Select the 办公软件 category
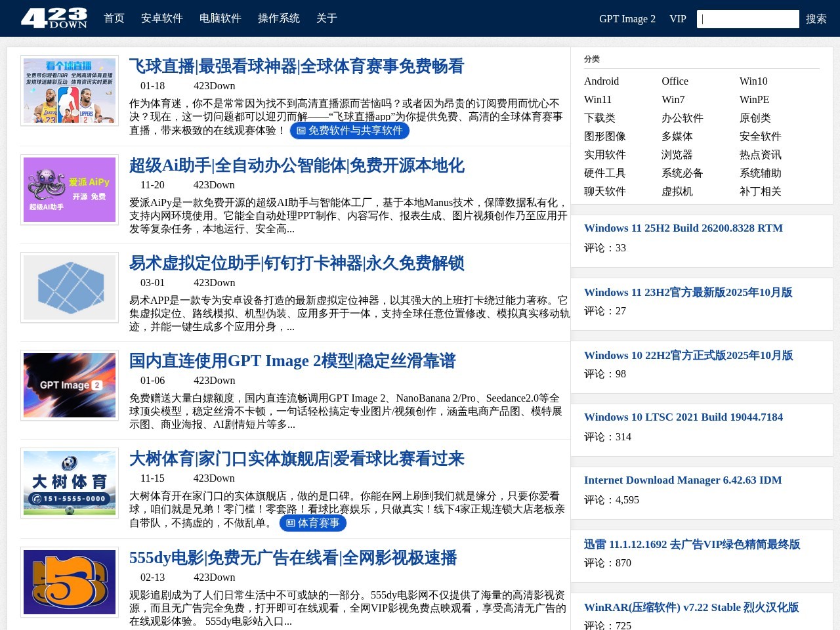The image size is (840, 630). coord(682,118)
